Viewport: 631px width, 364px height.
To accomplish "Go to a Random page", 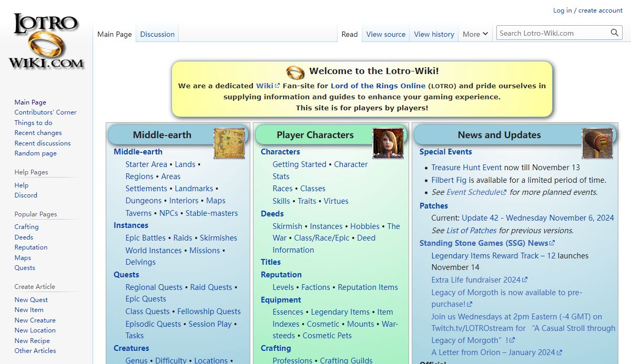I will pos(36,153).
